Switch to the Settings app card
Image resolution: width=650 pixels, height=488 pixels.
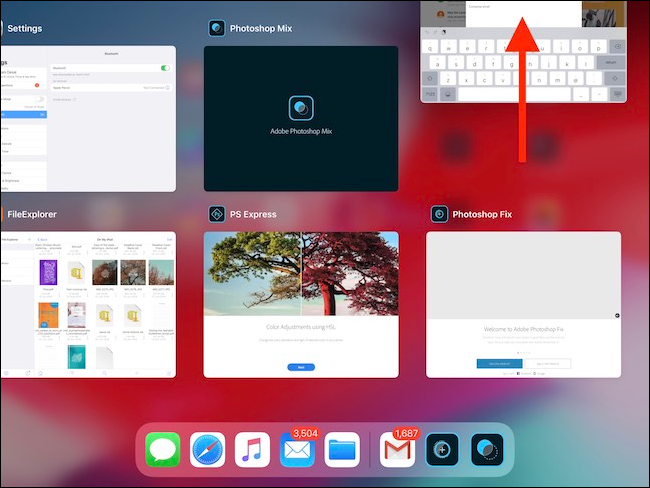88,119
